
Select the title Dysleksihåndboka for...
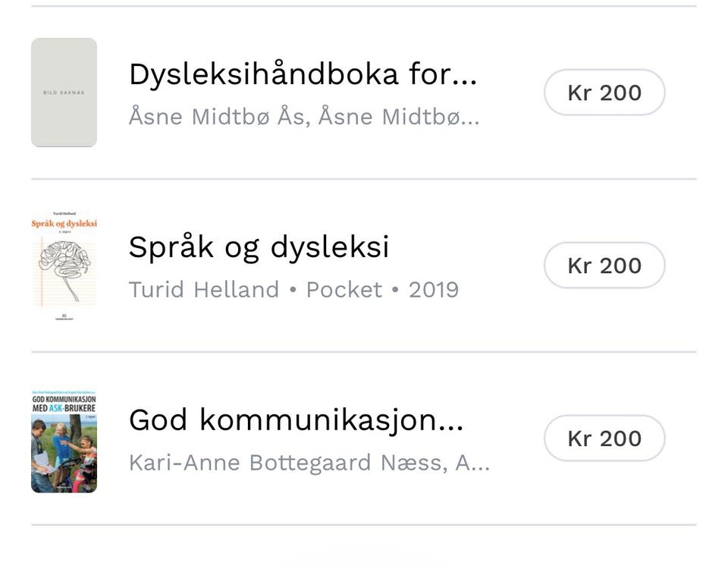tap(303, 74)
